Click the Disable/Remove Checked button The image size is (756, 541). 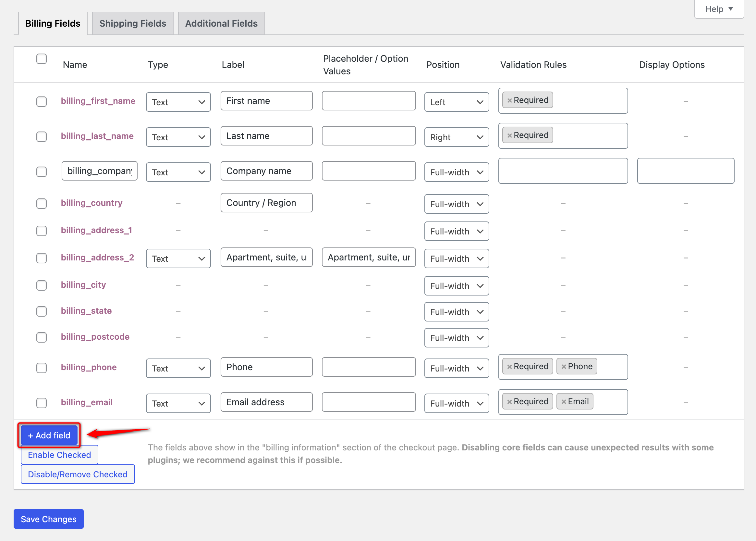[78, 474]
